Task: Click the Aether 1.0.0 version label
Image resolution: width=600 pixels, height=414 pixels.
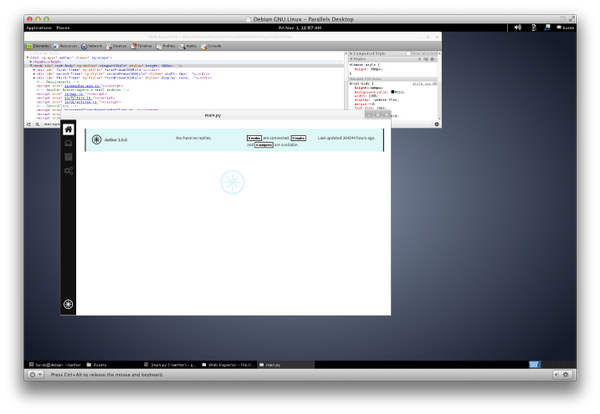Action: tap(116, 140)
